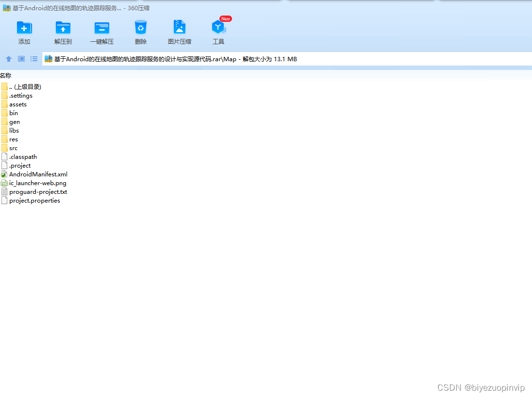The height and width of the screenshot is (397, 532).
Task: Click the project.properties file icon
Action: pos(4,200)
